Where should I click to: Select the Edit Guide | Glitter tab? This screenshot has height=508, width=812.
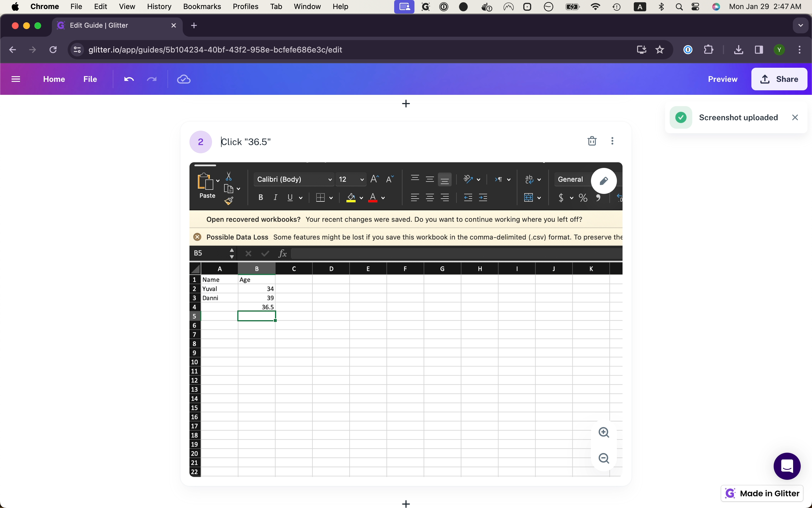pyautogui.click(x=117, y=25)
